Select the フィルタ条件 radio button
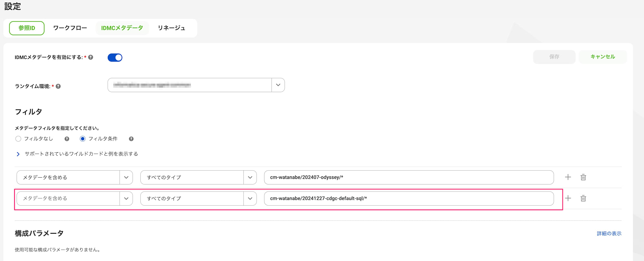Image resolution: width=644 pixels, height=261 pixels. [83, 139]
